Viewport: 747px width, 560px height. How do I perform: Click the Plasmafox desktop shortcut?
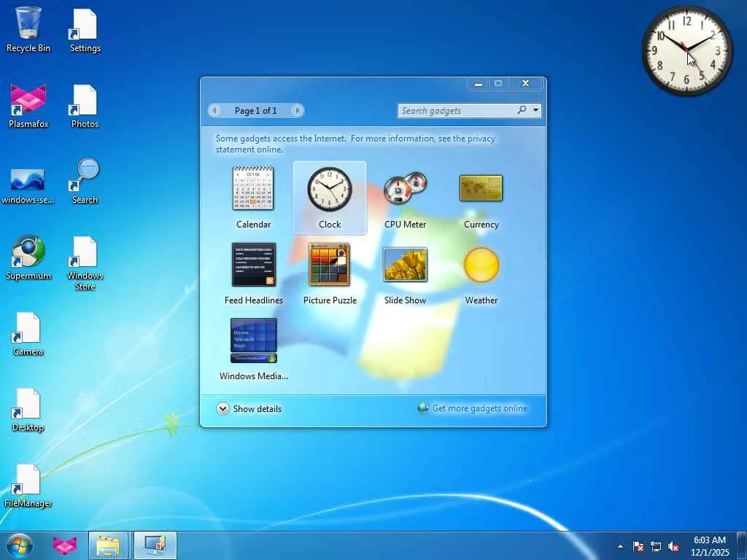[x=28, y=106]
